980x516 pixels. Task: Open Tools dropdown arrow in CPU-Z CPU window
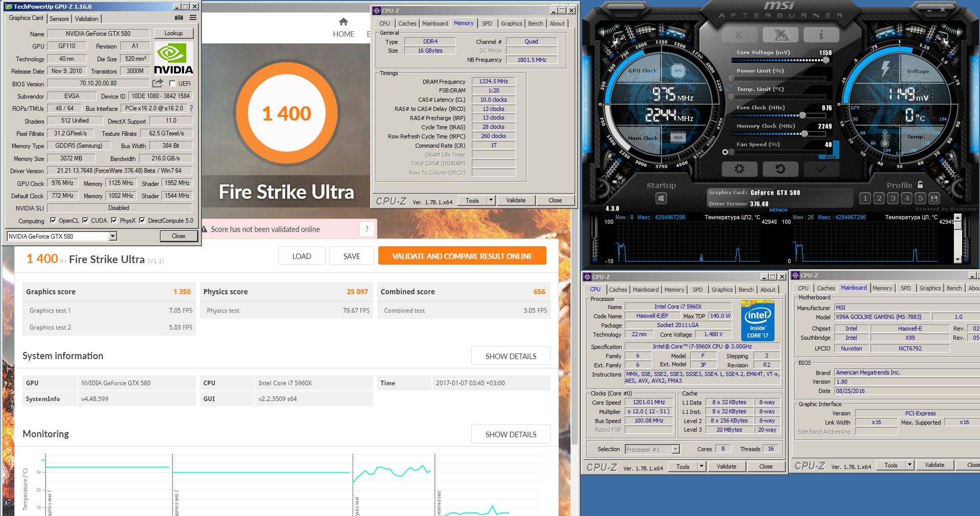[702, 466]
